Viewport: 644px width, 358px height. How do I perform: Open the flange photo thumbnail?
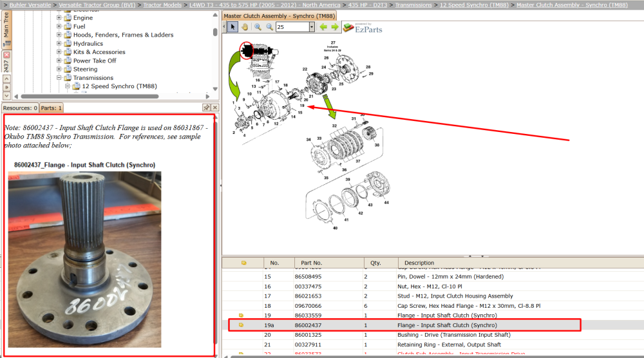pos(84,259)
